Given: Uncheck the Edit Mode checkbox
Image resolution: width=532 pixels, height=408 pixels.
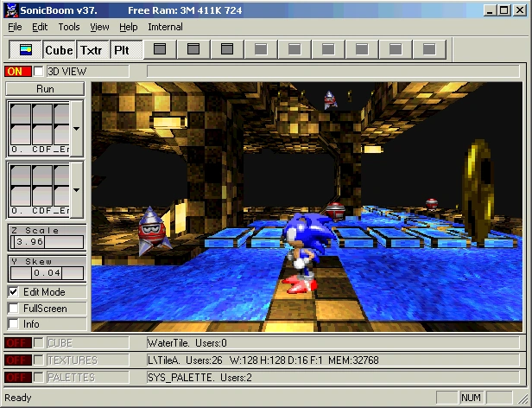Looking at the screenshot, I should [x=14, y=292].
